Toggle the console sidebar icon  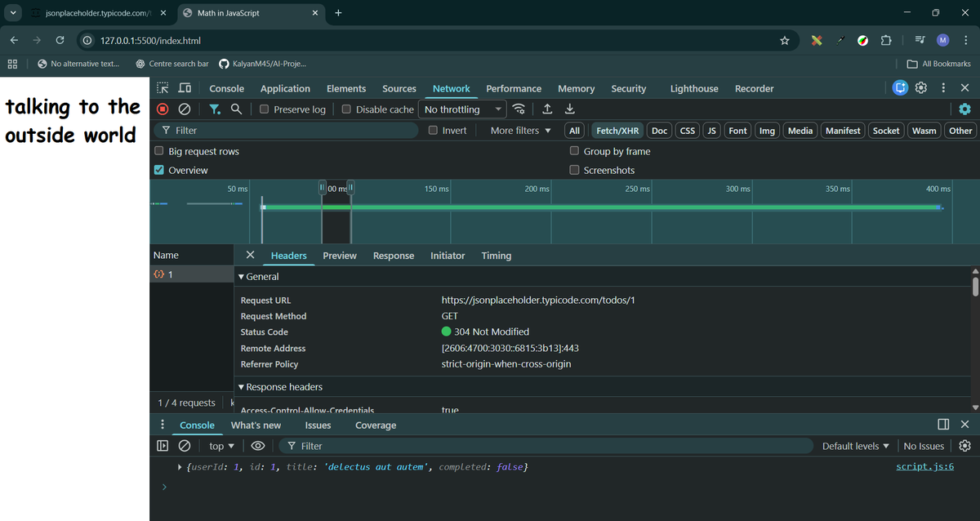(163, 446)
